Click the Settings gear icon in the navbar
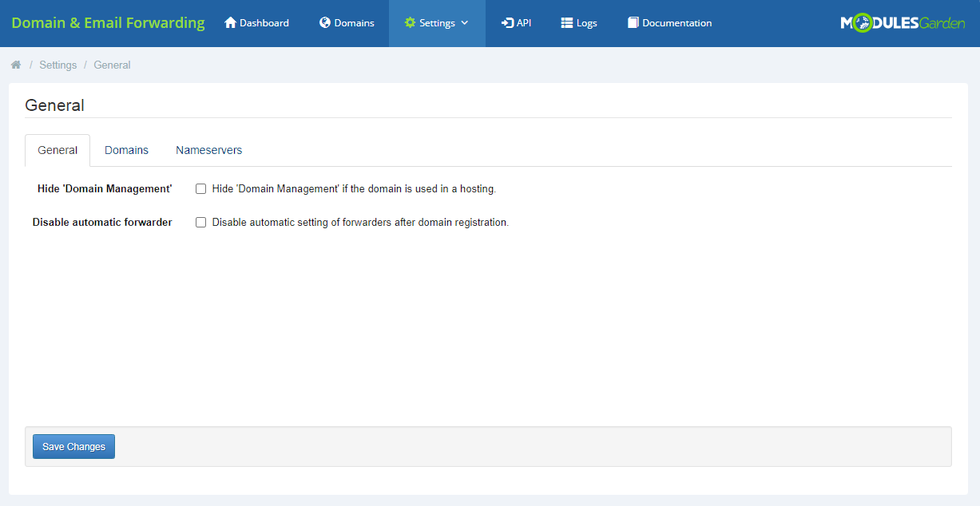The width and height of the screenshot is (980, 506). coord(411,22)
